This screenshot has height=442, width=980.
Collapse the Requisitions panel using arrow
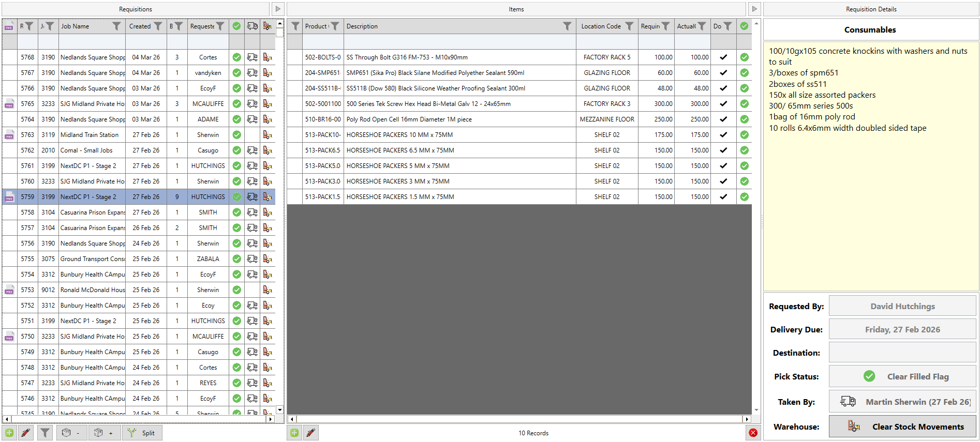(278, 9)
